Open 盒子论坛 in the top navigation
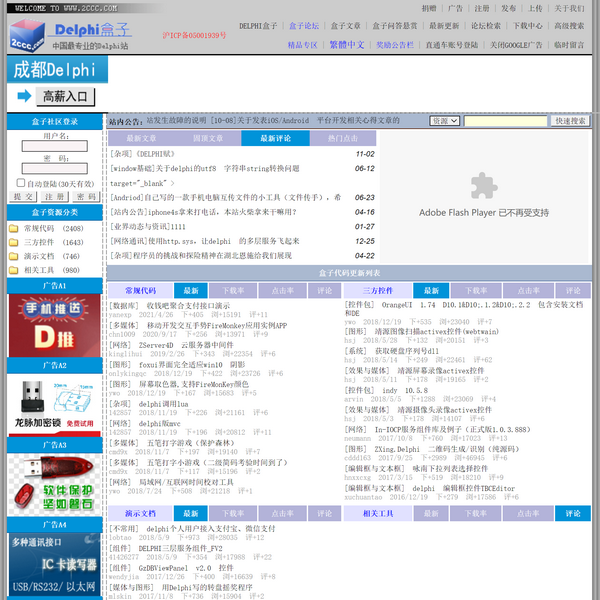This screenshot has height=600, width=600. tap(304, 24)
